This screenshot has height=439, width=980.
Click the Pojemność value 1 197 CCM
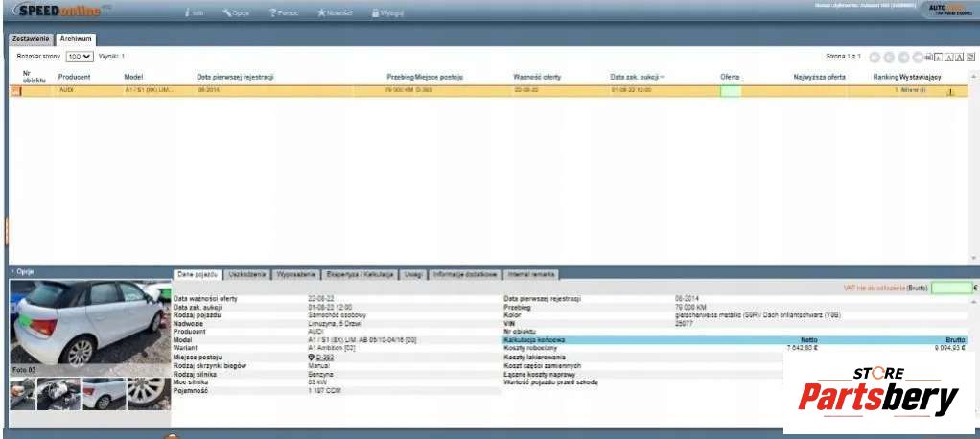(x=324, y=390)
